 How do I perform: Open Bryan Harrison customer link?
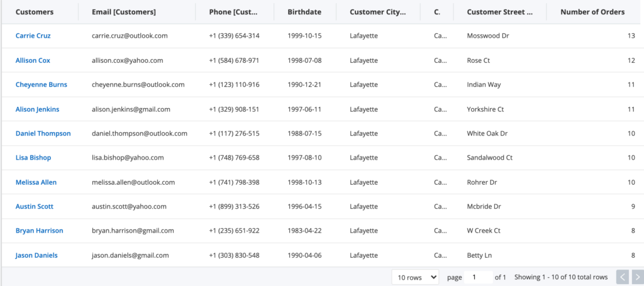39,231
